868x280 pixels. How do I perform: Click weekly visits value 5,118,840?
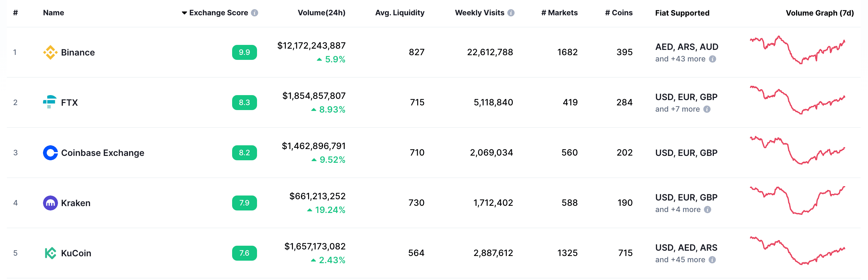click(493, 103)
